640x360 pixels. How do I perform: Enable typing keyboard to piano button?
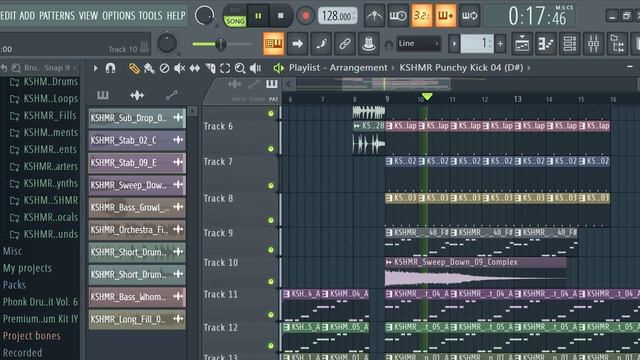[273, 43]
